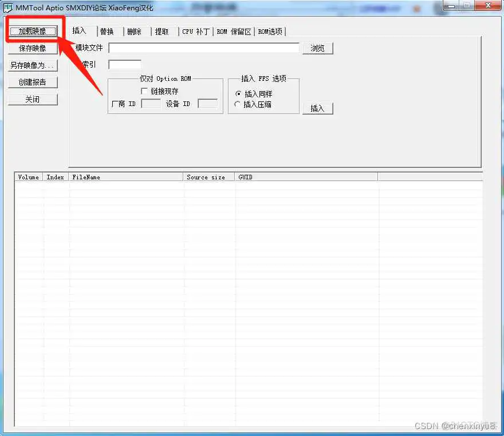Click the 模块文件 path input field

click(x=204, y=48)
